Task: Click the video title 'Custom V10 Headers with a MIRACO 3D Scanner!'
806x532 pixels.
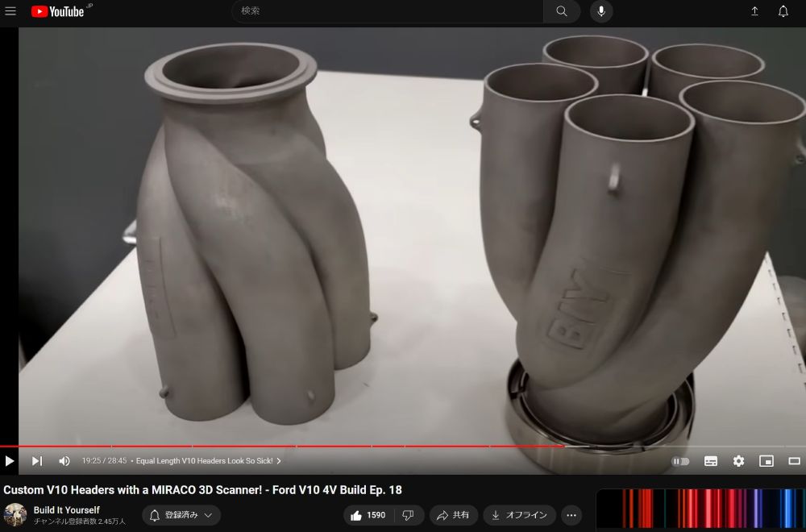Action: pos(202,490)
